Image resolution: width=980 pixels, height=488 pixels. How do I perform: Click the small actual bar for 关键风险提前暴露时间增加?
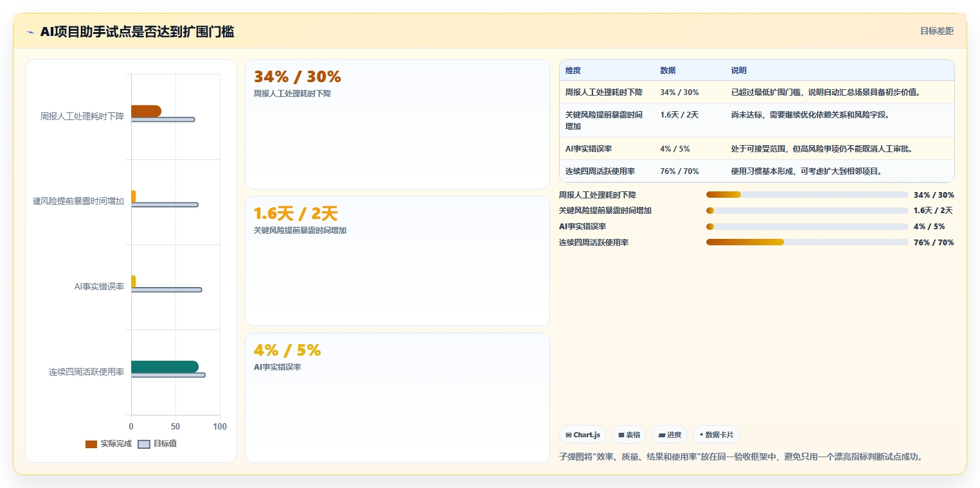tap(133, 196)
